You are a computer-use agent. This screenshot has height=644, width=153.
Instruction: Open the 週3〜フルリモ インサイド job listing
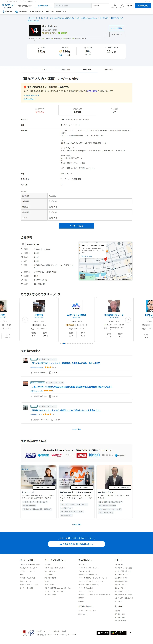[x=65, y=363]
